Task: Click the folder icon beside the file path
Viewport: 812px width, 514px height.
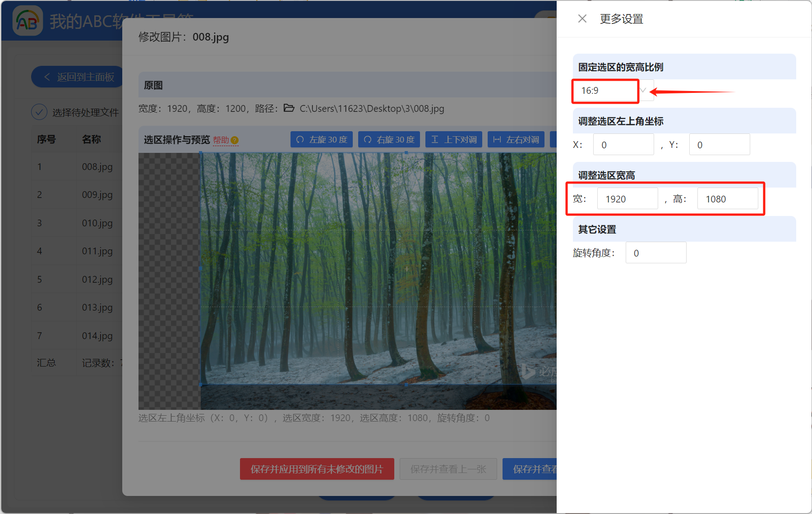Action: (289, 108)
